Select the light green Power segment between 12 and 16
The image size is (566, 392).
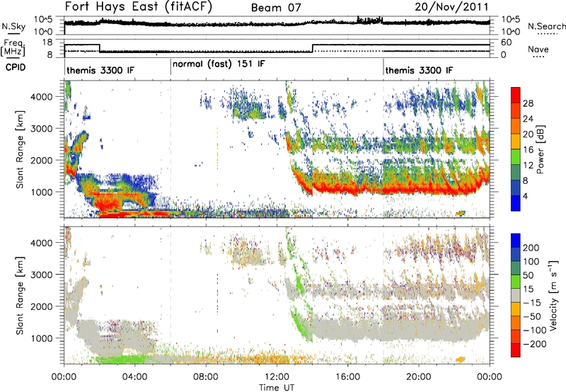click(x=516, y=156)
